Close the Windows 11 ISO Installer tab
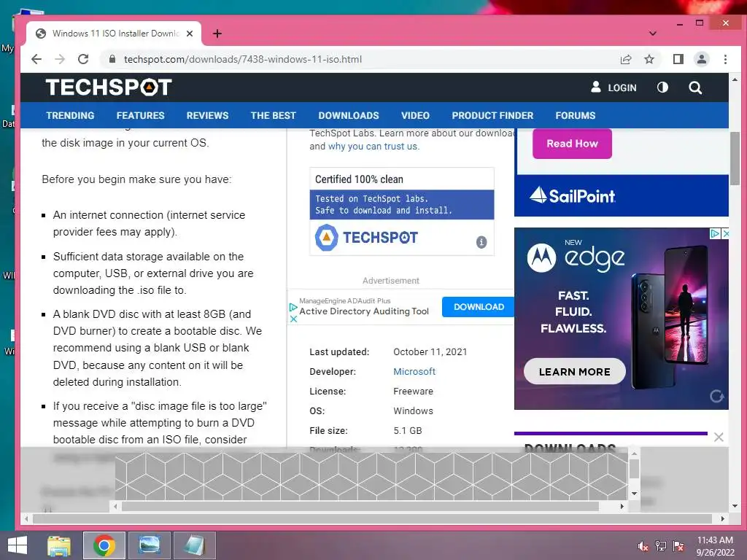Image resolution: width=747 pixels, height=560 pixels. point(190,34)
